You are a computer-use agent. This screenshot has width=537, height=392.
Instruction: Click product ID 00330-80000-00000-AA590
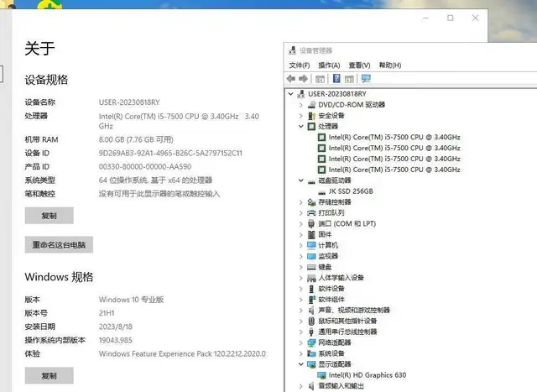tap(145, 167)
